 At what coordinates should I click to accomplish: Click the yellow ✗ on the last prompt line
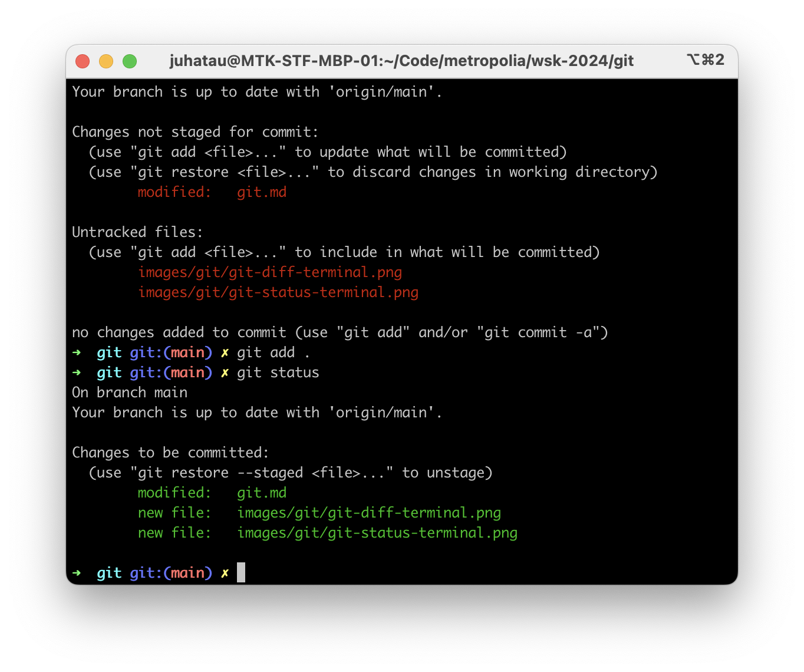tap(225, 573)
